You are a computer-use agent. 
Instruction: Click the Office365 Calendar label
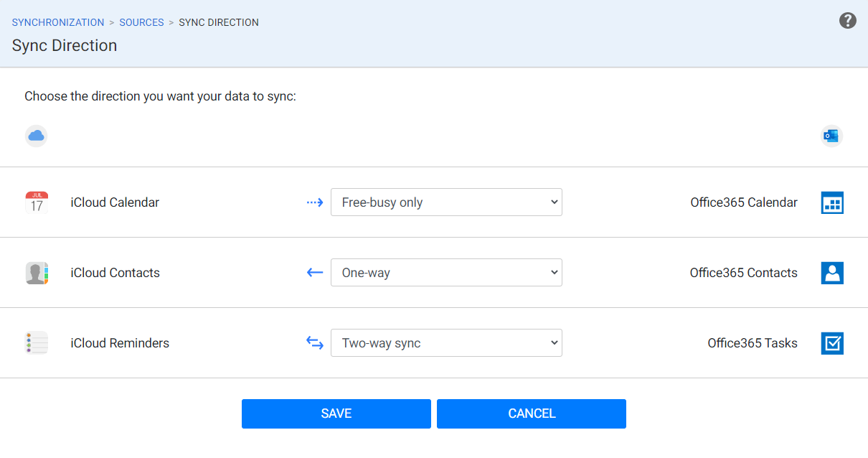pos(744,202)
